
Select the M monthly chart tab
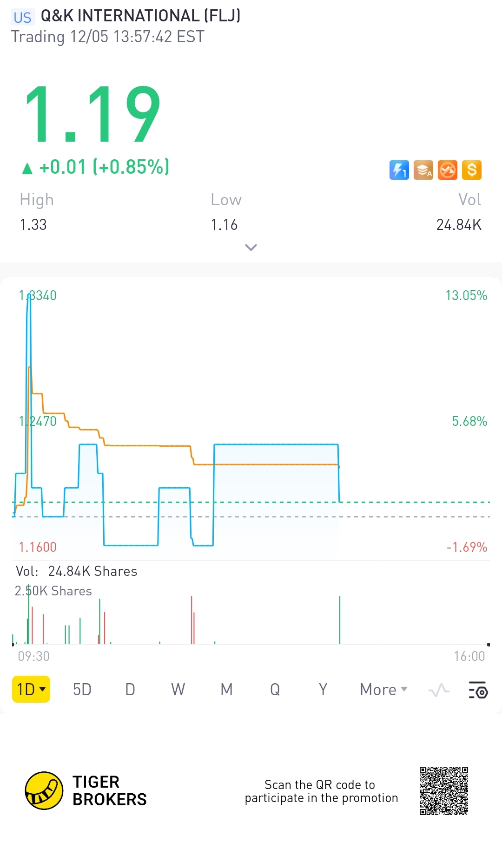tap(226, 690)
